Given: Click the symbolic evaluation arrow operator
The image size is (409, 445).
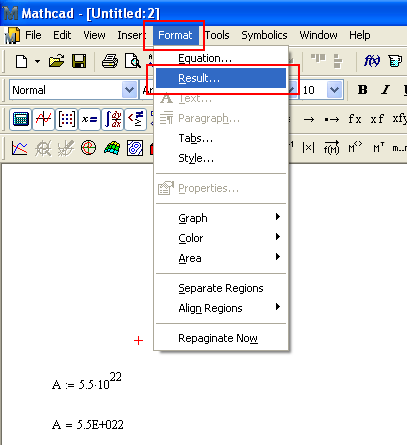Looking at the screenshot, I should pos(309,119).
